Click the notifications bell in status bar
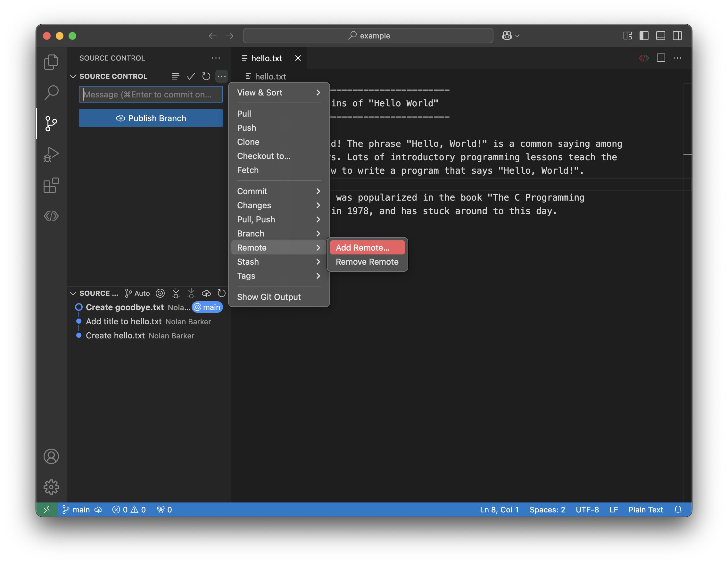This screenshot has width=728, height=564. pyautogui.click(x=678, y=509)
